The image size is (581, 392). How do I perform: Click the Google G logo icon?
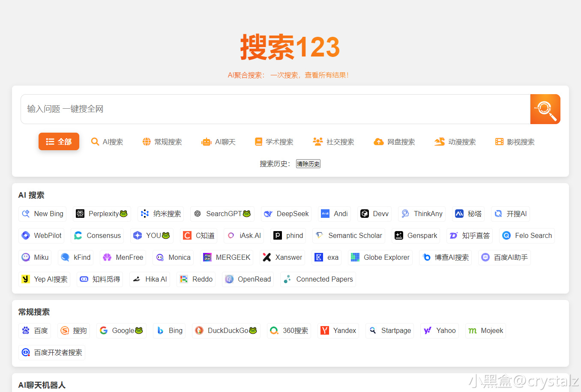click(104, 330)
